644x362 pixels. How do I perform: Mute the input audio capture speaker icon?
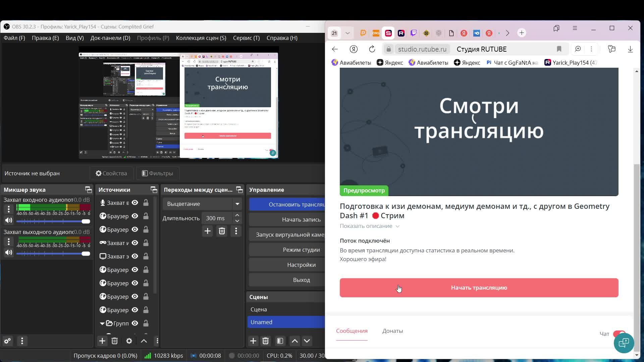click(9, 221)
